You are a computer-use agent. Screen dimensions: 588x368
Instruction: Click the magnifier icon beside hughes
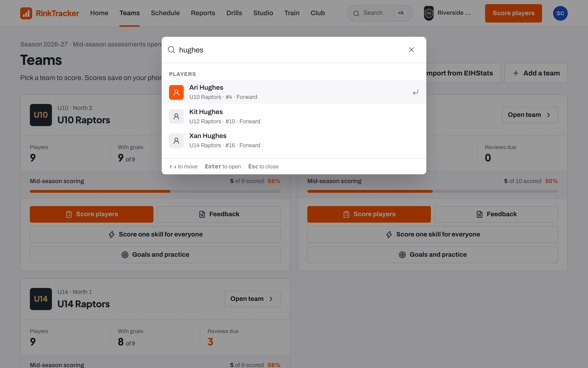(x=171, y=50)
